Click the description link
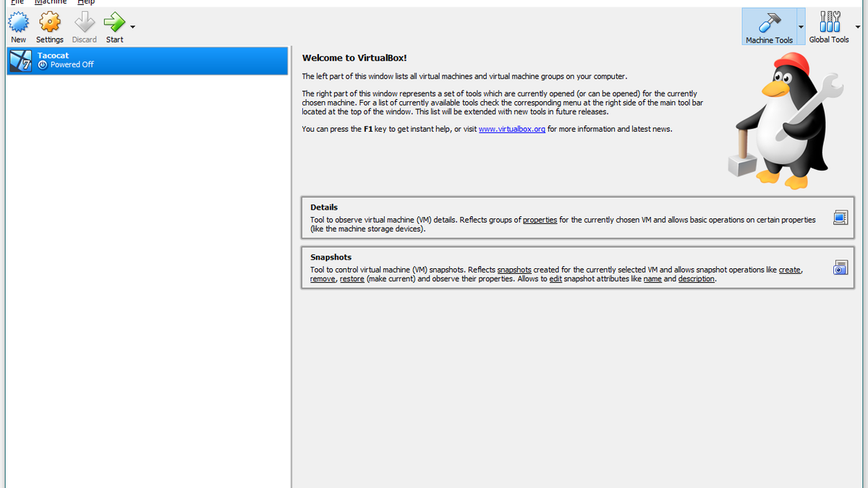The width and height of the screenshot is (868, 488). tap(697, 279)
